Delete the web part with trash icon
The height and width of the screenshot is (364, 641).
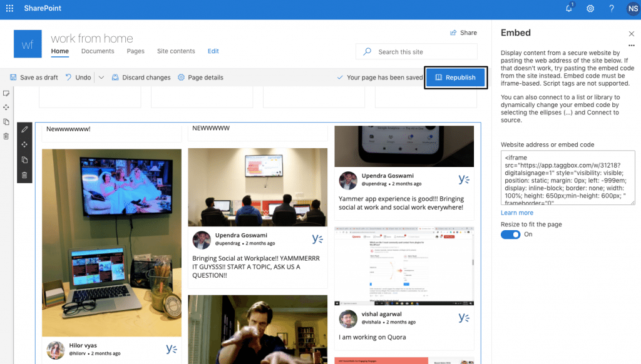(24, 174)
